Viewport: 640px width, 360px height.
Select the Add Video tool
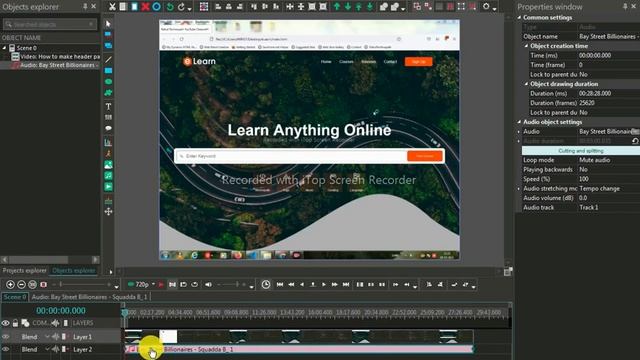108,187
